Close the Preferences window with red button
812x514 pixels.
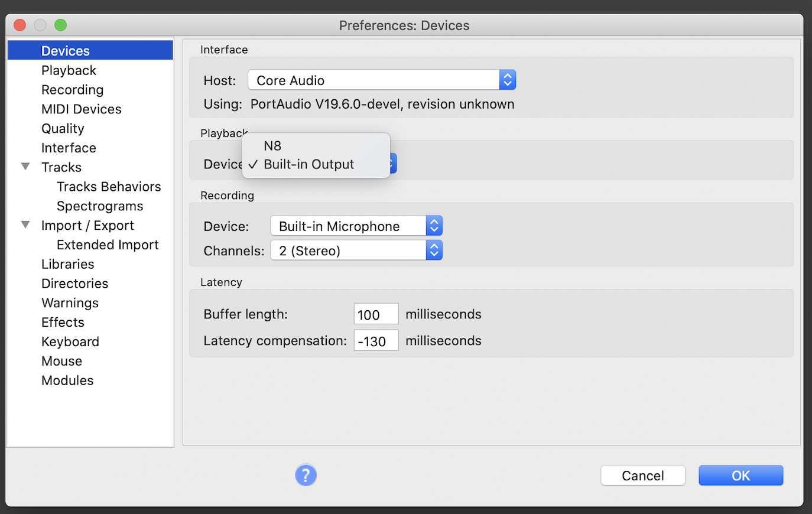(x=20, y=25)
